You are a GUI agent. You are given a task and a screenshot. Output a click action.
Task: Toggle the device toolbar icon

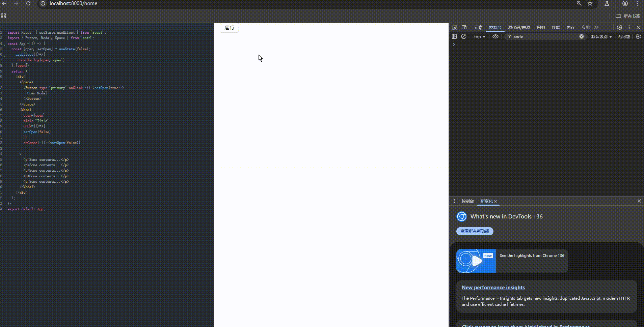pos(464,28)
